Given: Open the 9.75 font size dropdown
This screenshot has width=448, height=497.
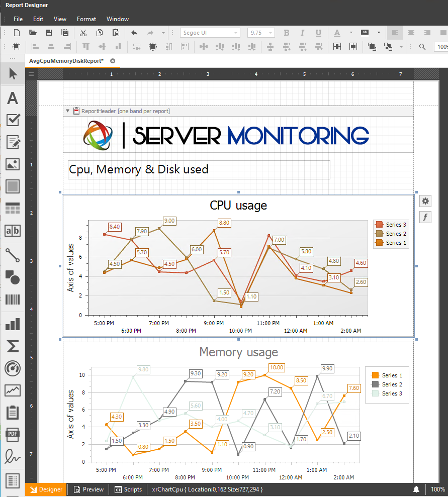Looking at the screenshot, I should pyautogui.click(x=270, y=33).
